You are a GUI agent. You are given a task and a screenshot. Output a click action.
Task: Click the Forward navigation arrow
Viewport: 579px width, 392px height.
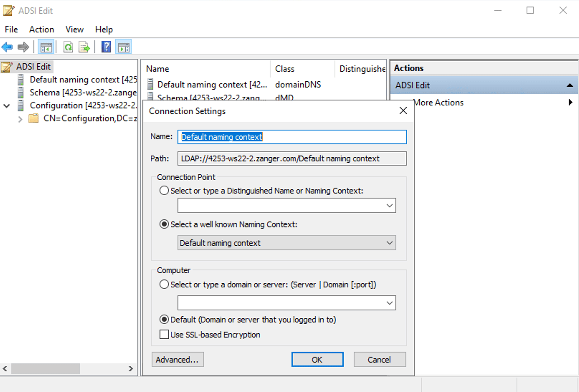point(23,47)
